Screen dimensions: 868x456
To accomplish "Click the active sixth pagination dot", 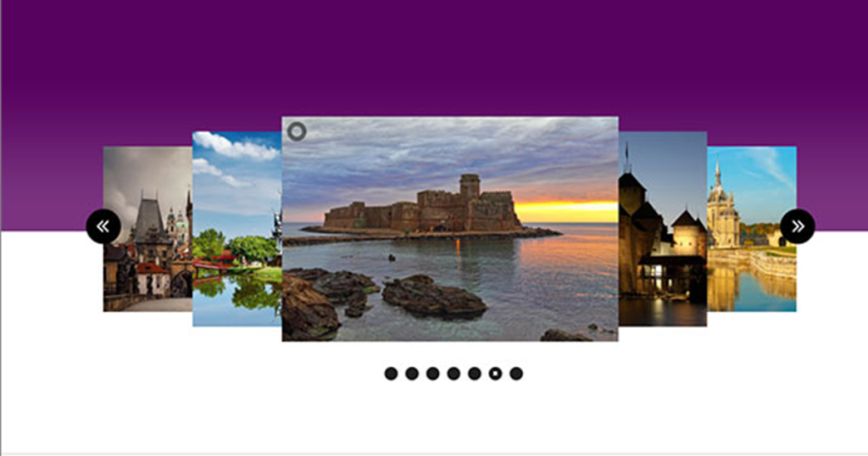I will tap(495, 374).
